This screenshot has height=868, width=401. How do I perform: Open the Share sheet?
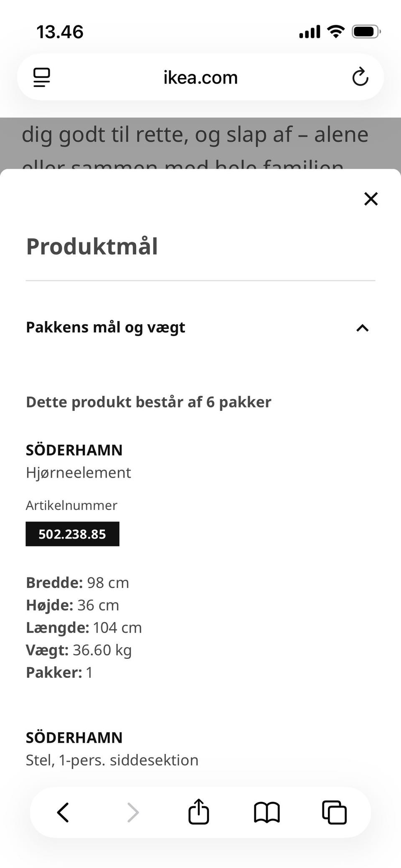click(x=198, y=812)
